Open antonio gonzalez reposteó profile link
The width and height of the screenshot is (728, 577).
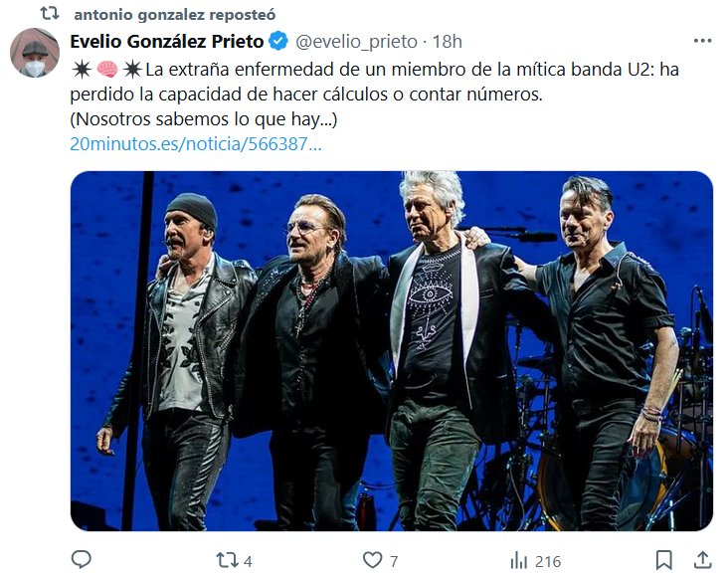click(x=175, y=14)
